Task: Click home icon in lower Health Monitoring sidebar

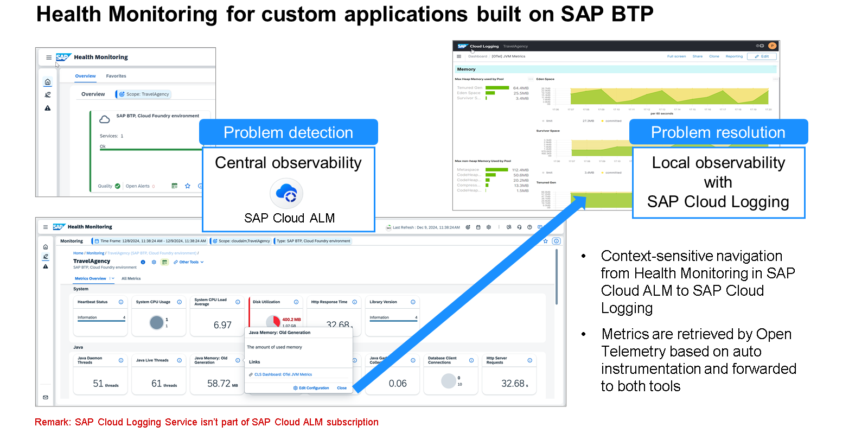Action: tap(46, 247)
